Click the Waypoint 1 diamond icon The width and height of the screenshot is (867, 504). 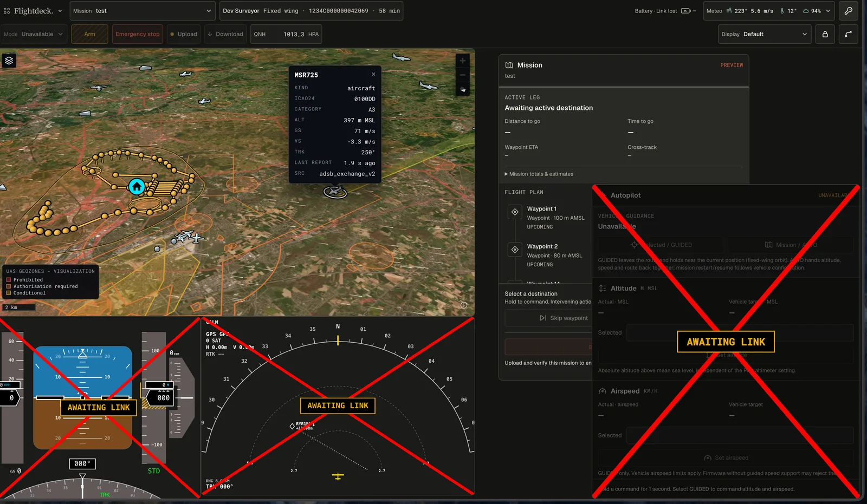[515, 212]
